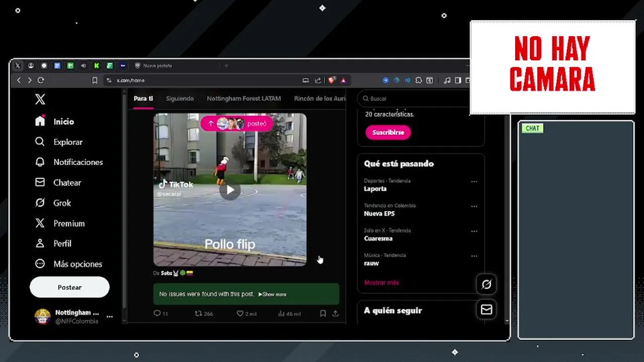Click the site settings icon beside URL
Screen dimensions: 644x362
[x=109, y=80]
